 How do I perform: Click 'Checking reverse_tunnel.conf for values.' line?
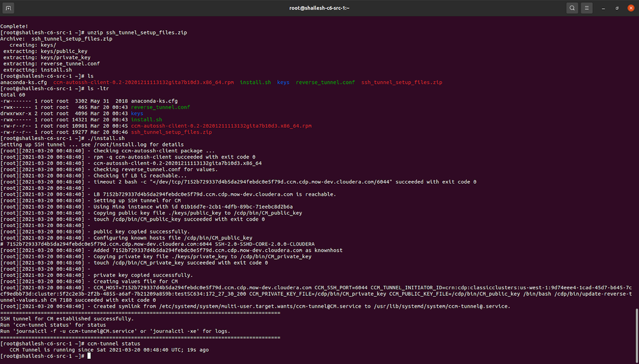coord(109,170)
